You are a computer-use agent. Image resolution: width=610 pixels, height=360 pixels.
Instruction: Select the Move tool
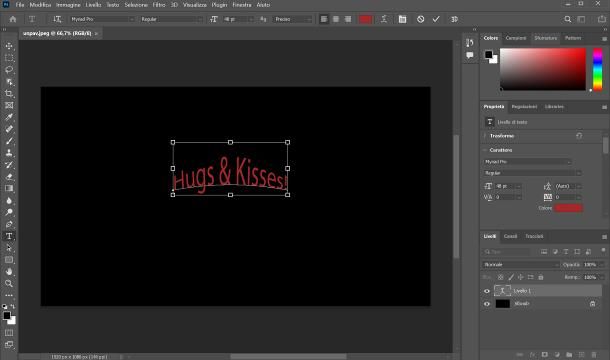coord(9,46)
